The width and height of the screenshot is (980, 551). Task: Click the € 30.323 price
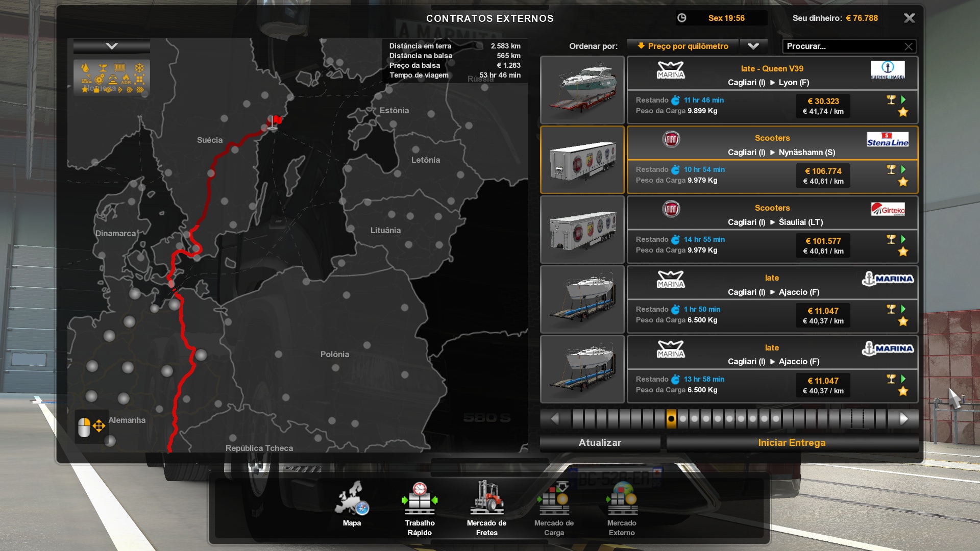[x=823, y=102]
